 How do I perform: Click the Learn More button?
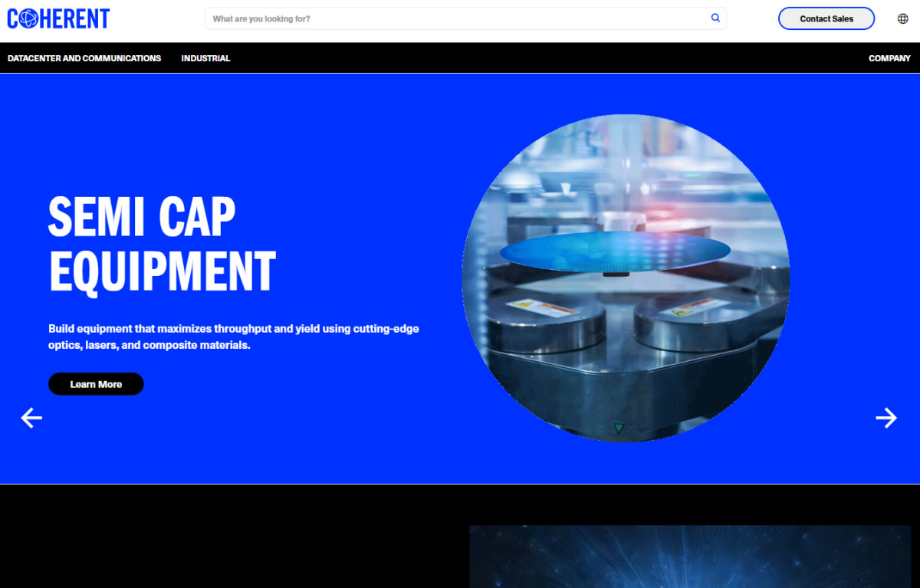[96, 384]
